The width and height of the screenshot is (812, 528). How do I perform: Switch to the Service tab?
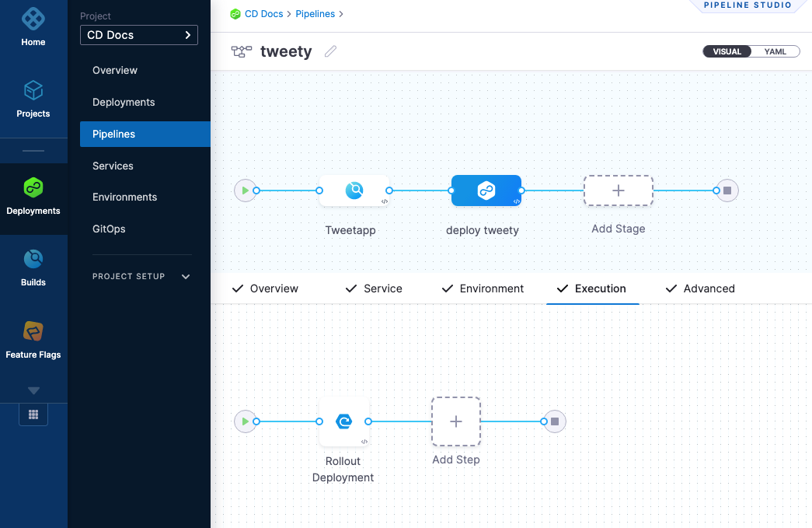point(374,288)
